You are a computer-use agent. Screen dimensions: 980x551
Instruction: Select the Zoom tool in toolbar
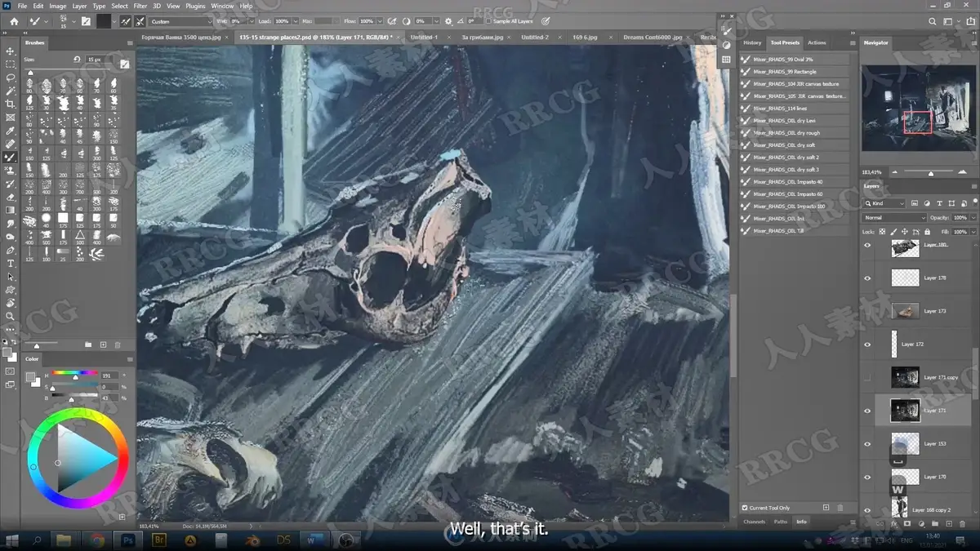click(x=11, y=316)
